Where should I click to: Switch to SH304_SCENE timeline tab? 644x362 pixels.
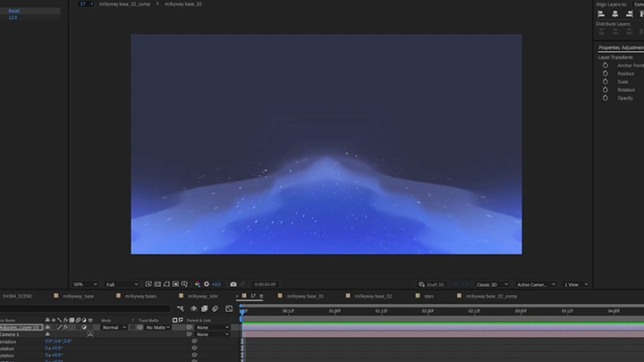point(17,296)
